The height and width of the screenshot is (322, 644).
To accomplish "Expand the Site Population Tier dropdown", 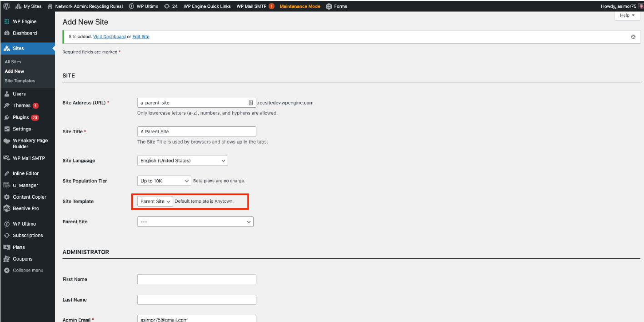I will [164, 181].
